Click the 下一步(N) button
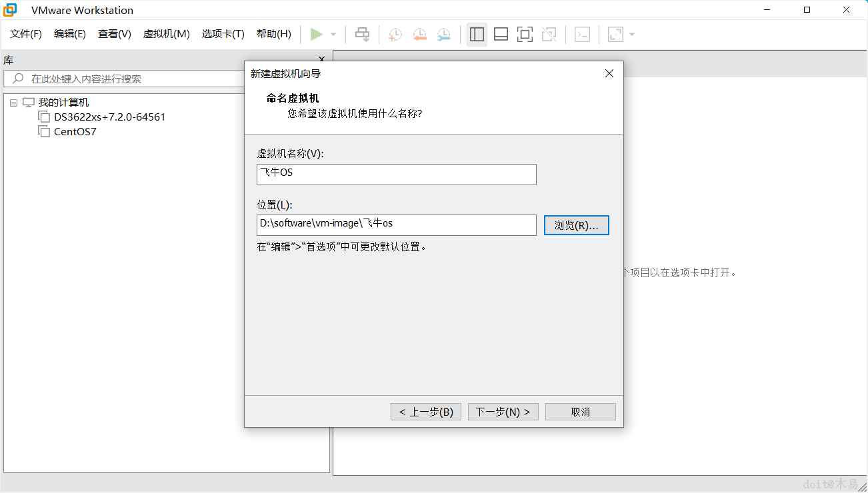The image size is (868, 493). click(503, 411)
